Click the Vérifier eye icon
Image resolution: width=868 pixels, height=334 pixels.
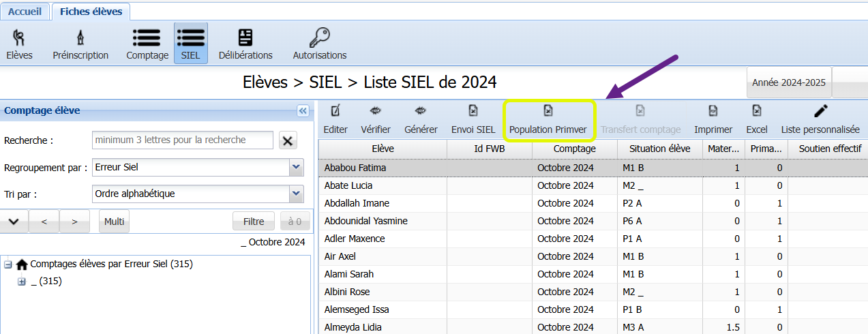pos(376,110)
